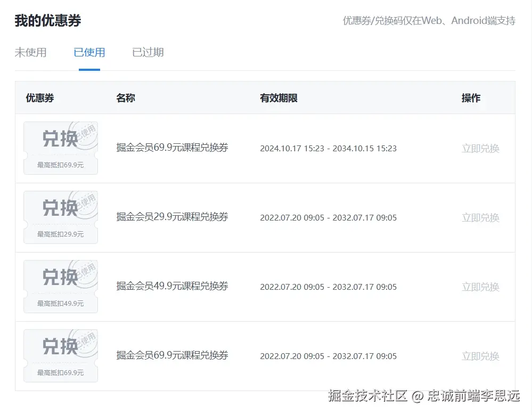Screen dimensions: 532x415
Task: Click the 最高抵扣49.9元 coupon thumbnail
Action: [x=60, y=286]
